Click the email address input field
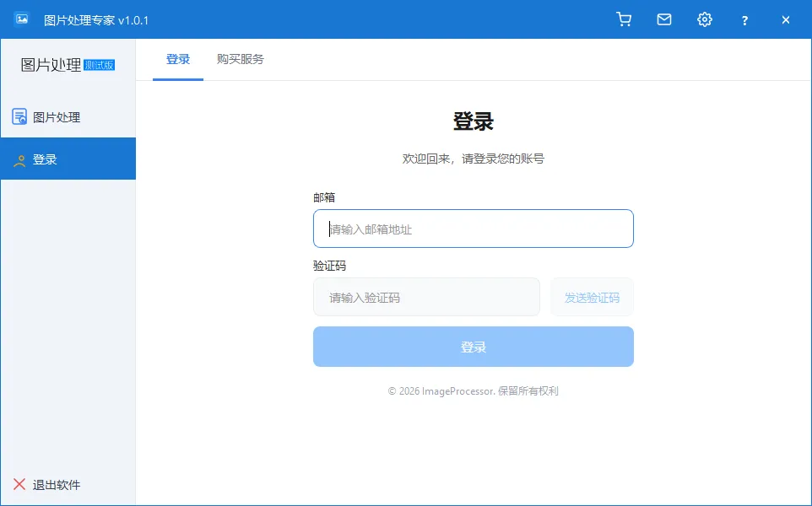 click(x=473, y=228)
